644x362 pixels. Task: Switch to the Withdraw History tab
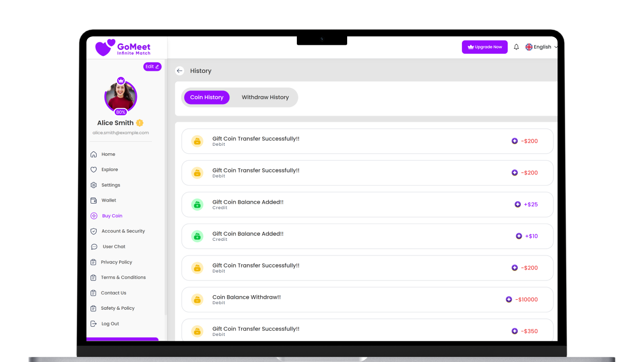(x=265, y=98)
